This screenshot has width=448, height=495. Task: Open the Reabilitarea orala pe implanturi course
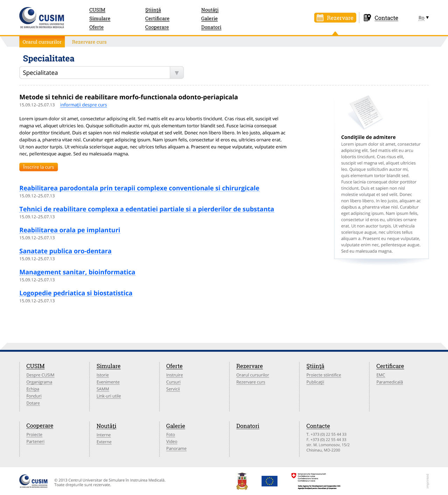coord(70,230)
